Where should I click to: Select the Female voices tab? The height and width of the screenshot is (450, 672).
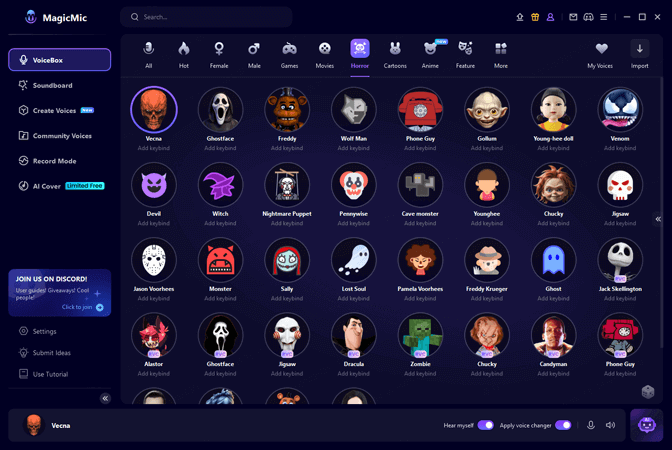click(x=219, y=55)
